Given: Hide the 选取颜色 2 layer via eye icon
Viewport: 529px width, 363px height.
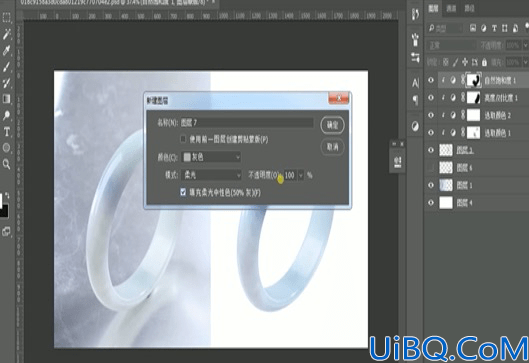Looking at the screenshot, I should (x=431, y=115).
